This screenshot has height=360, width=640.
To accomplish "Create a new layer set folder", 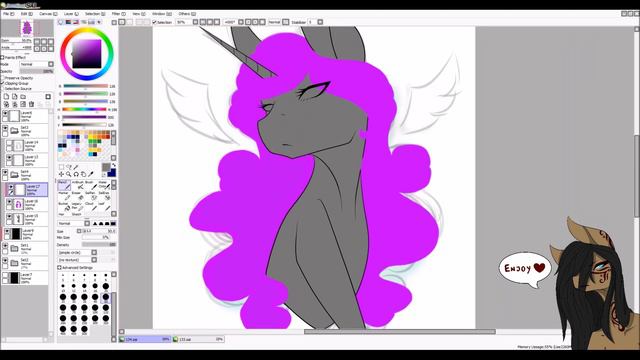I will [23, 97].
